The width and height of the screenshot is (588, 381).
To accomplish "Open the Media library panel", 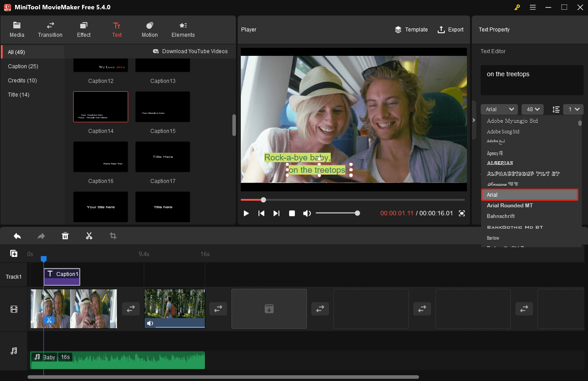I will (x=17, y=29).
